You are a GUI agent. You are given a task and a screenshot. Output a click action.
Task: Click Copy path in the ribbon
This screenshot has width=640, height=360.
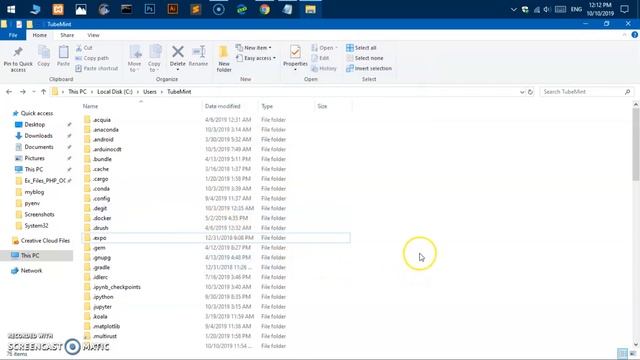tap(92, 58)
